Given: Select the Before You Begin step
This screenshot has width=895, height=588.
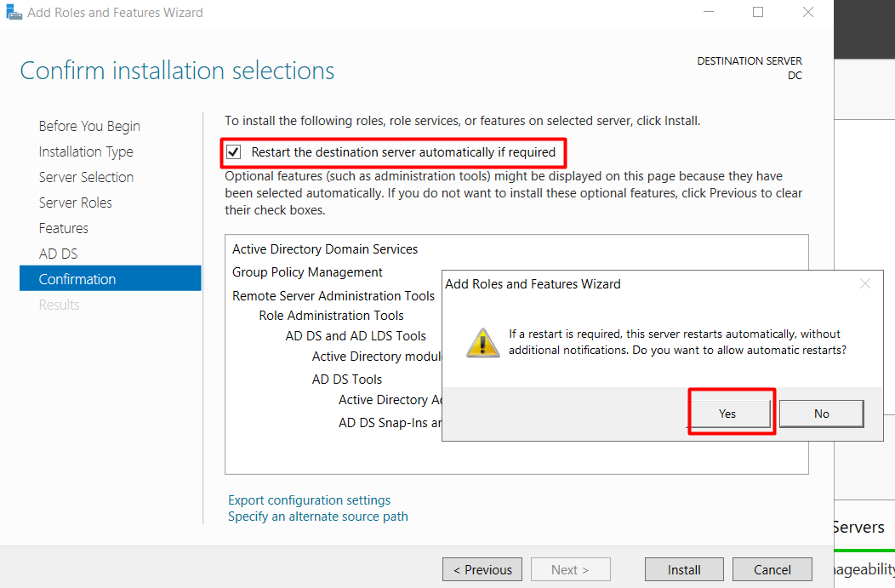Looking at the screenshot, I should click(89, 126).
